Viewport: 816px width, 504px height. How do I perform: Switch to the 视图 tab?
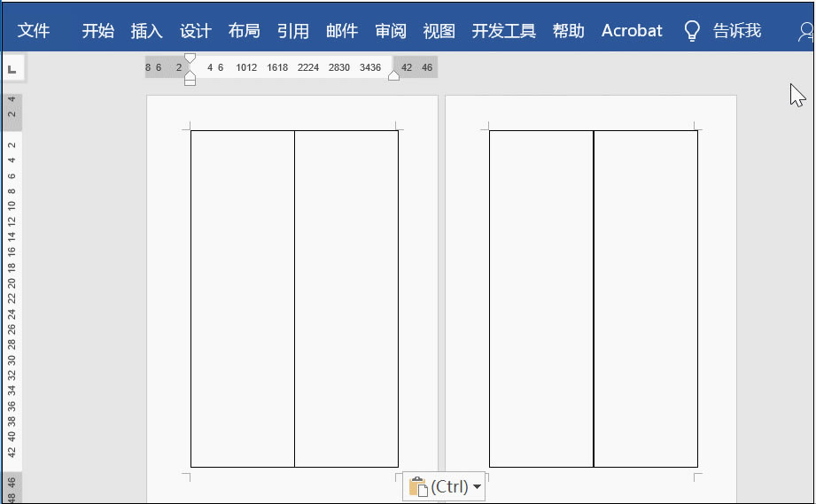[439, 31]
